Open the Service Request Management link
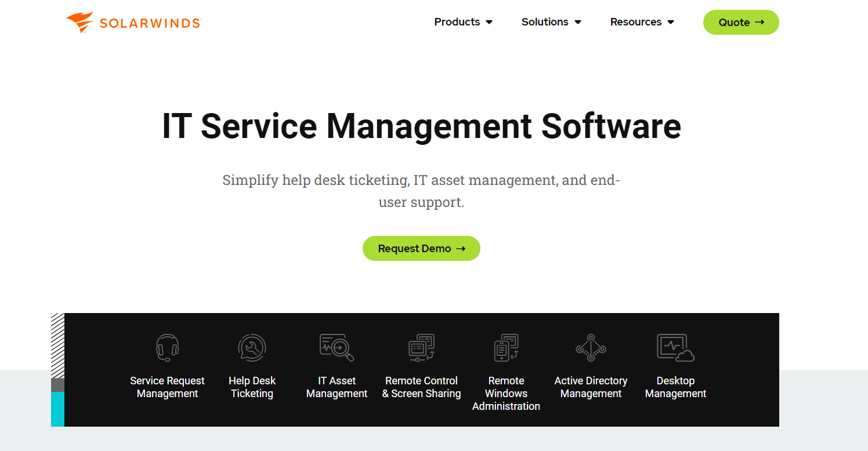Image resolution: width=868 pixels, height=451 pixels. pyautogui.click(x=167, y=387)
